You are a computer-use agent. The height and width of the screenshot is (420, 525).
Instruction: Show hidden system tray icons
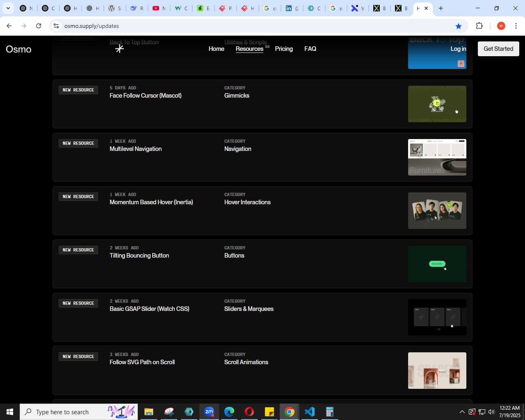click(462, 412)
